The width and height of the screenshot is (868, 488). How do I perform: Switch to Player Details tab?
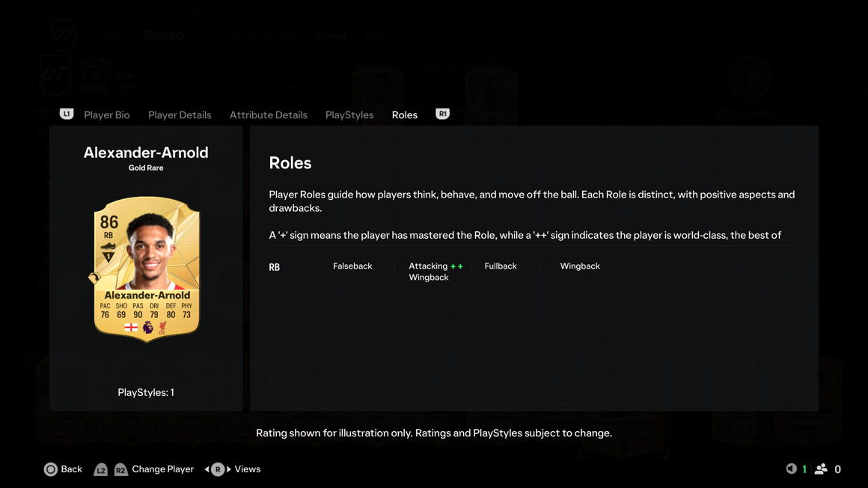[180, 115]
